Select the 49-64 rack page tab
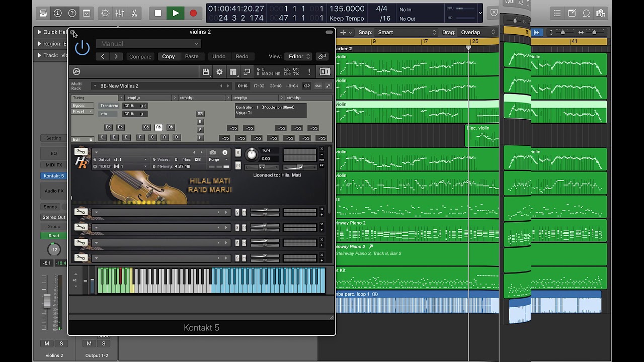This screenshot has height=362, width=644. [x=292, y=86]
